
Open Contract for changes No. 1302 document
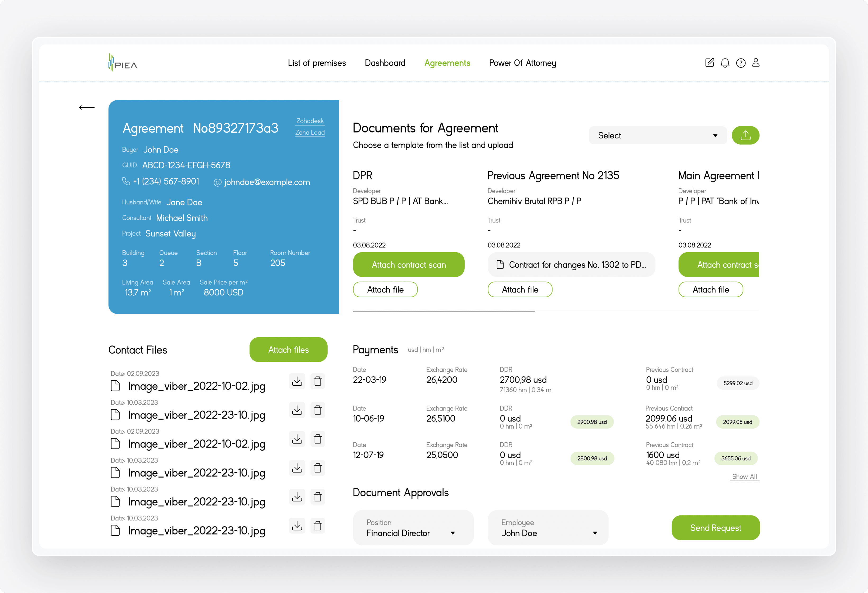571,264
